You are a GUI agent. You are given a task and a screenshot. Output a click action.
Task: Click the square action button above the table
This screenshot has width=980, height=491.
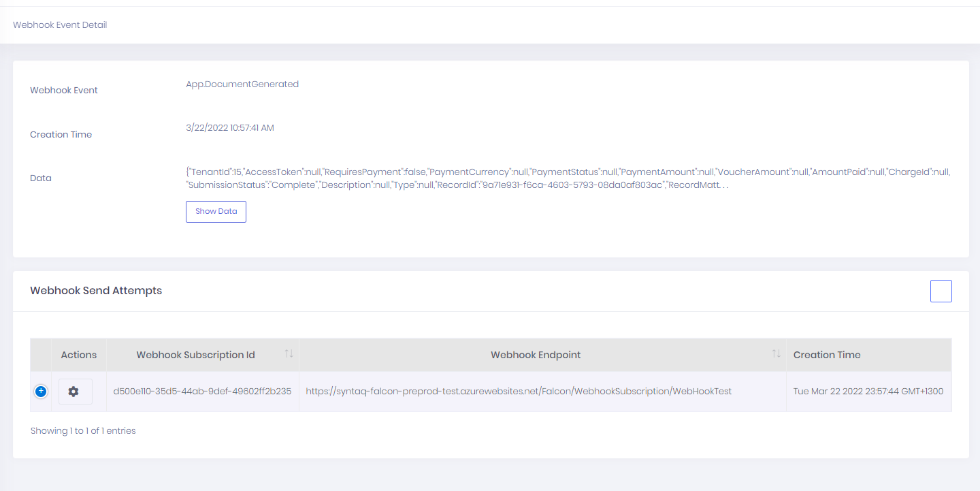click(x=941, y=291)
